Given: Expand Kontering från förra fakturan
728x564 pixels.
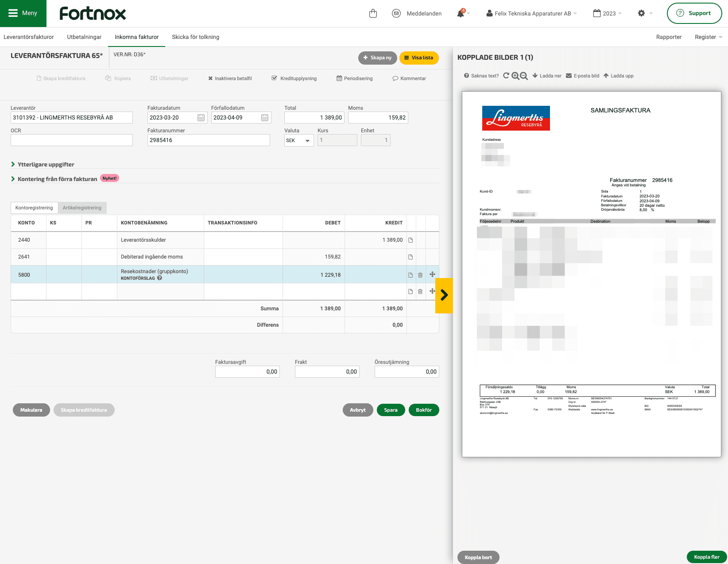Looking at the screenshot, I should pos(54,179).
